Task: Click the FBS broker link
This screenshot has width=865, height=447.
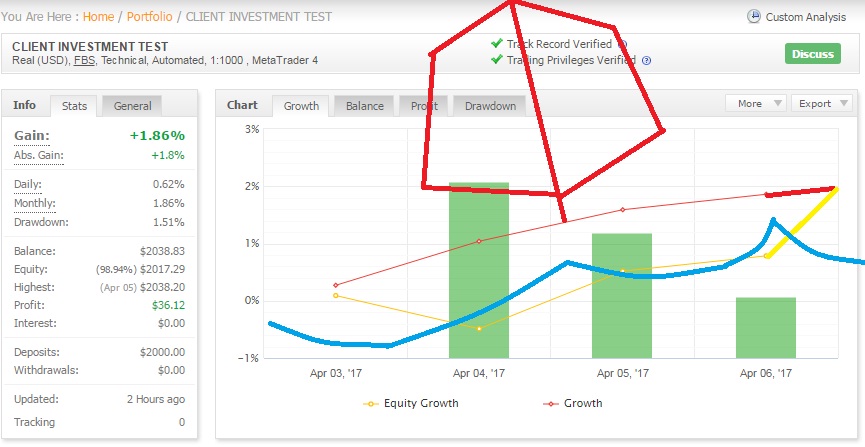Action: click(84, 61)
